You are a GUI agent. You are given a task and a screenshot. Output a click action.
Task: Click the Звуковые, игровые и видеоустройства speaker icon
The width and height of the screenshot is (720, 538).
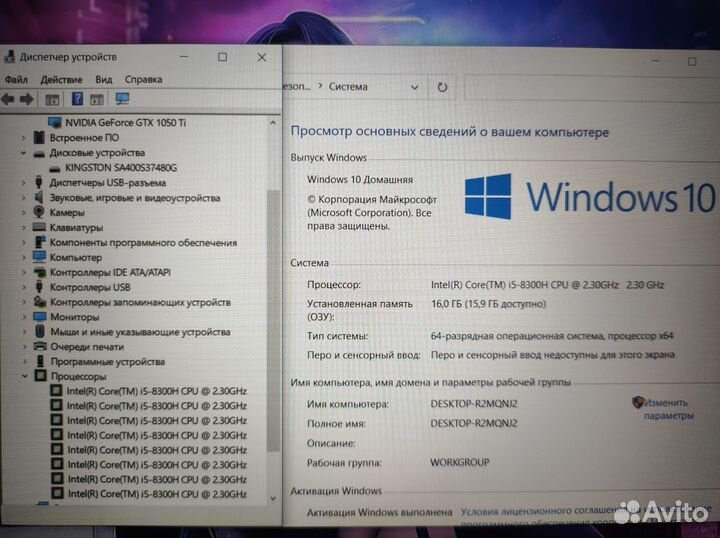[x=39, y=197]
